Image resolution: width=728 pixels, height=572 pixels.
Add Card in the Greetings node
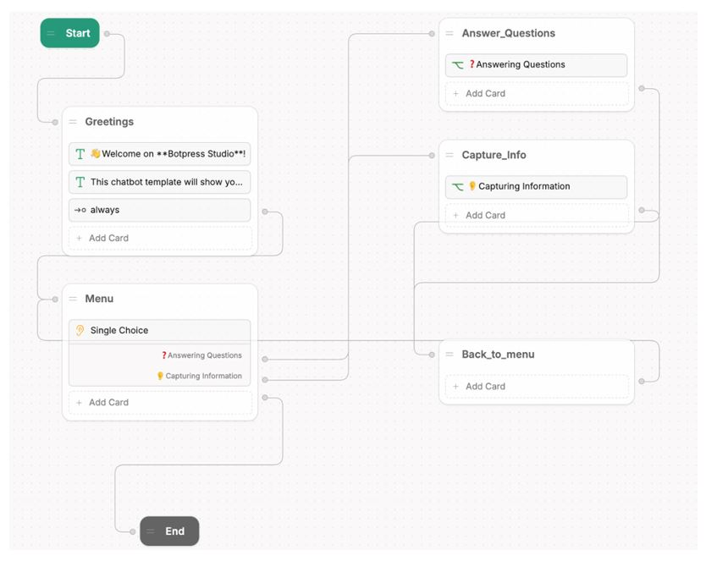[160, 238]
